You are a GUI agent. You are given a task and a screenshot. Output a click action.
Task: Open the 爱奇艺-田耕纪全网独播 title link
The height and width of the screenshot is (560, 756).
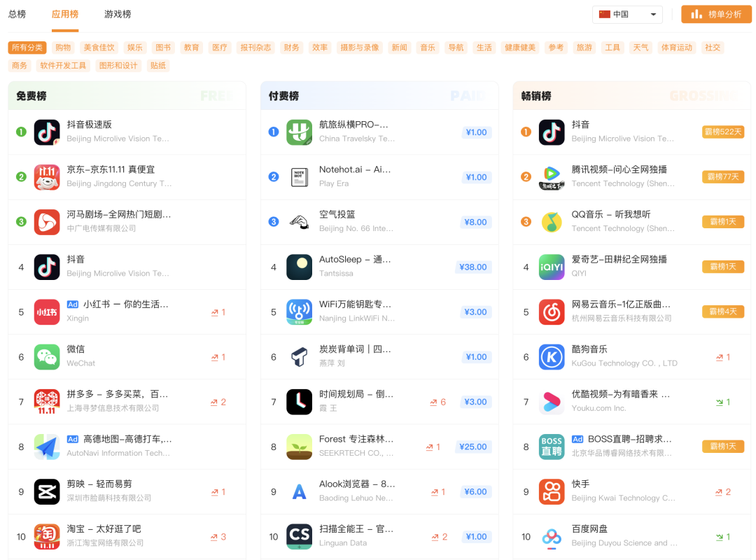click(x=619, y=259)
